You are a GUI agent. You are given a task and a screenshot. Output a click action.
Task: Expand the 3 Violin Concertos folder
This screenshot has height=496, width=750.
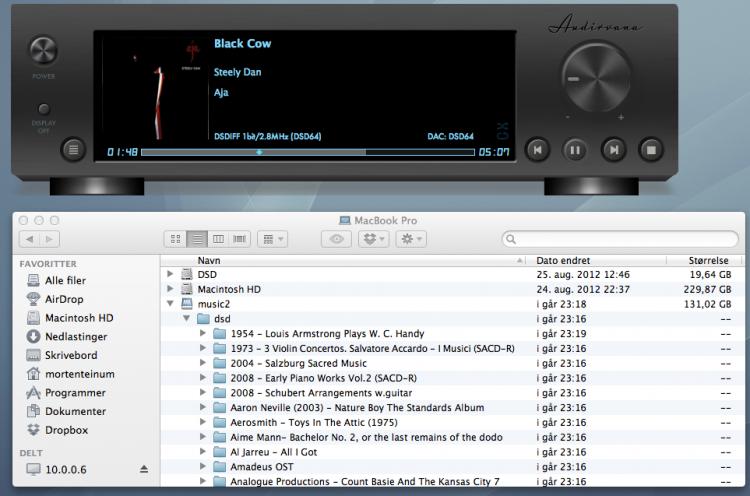click(x=203, y=348)
